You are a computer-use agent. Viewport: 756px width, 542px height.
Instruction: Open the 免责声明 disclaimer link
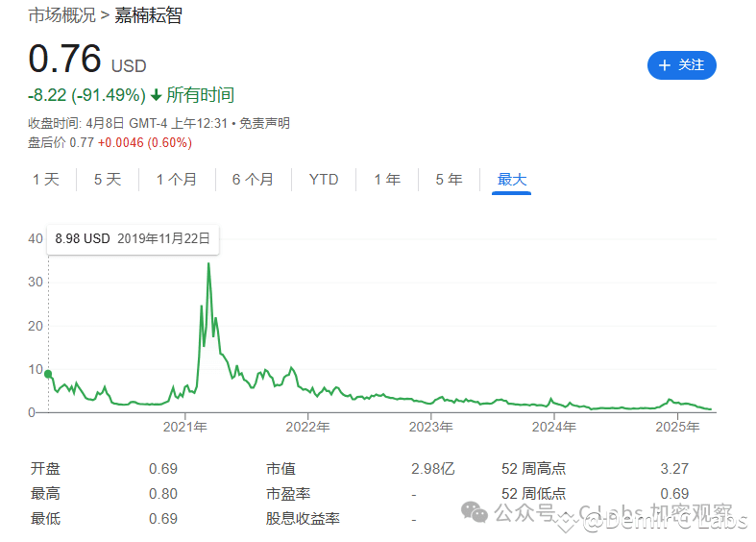point(265,123)
